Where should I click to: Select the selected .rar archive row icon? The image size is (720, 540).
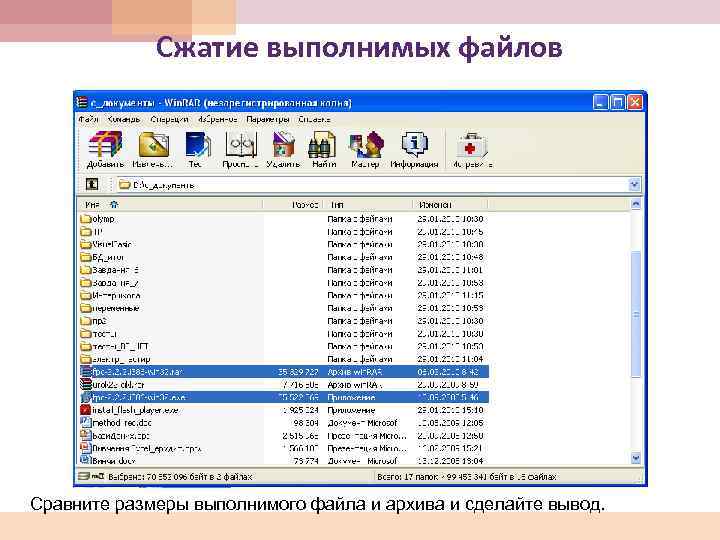[86, 372]
